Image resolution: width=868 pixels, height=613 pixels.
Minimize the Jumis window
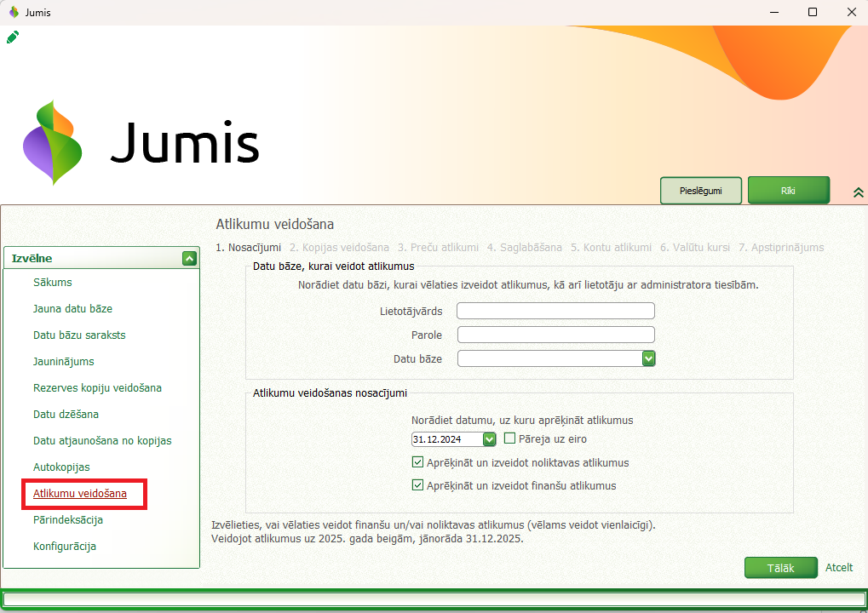[x=774, y=12]
